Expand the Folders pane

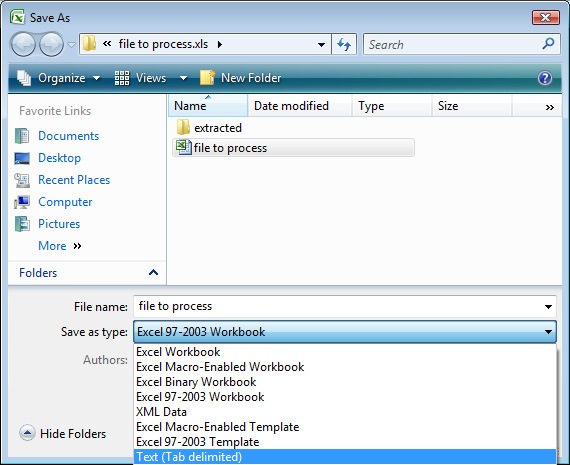click(153, 272)
